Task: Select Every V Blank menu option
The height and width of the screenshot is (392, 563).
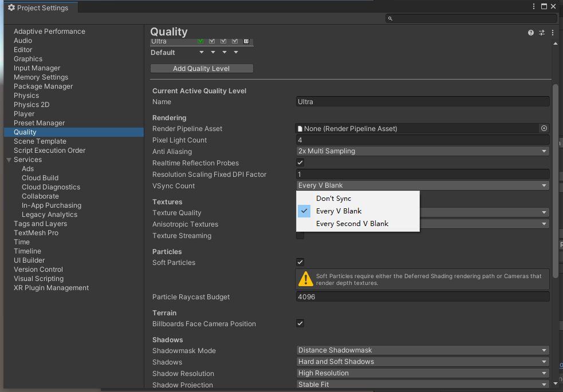Action: 357,211
